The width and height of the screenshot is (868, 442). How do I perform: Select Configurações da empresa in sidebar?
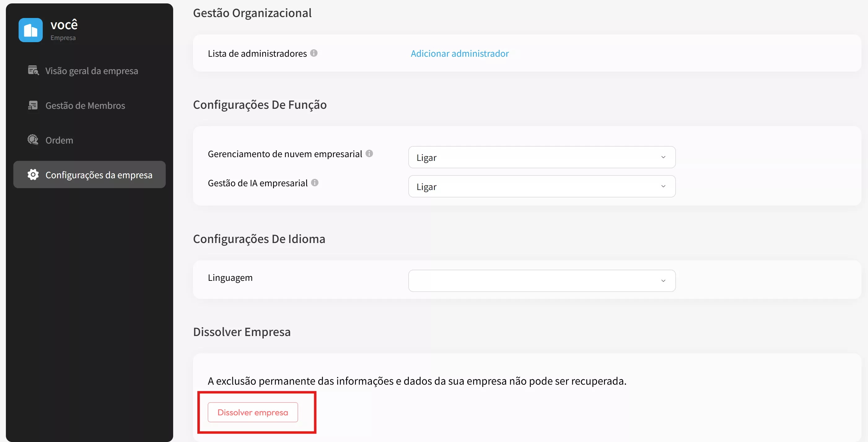(89, 175)
